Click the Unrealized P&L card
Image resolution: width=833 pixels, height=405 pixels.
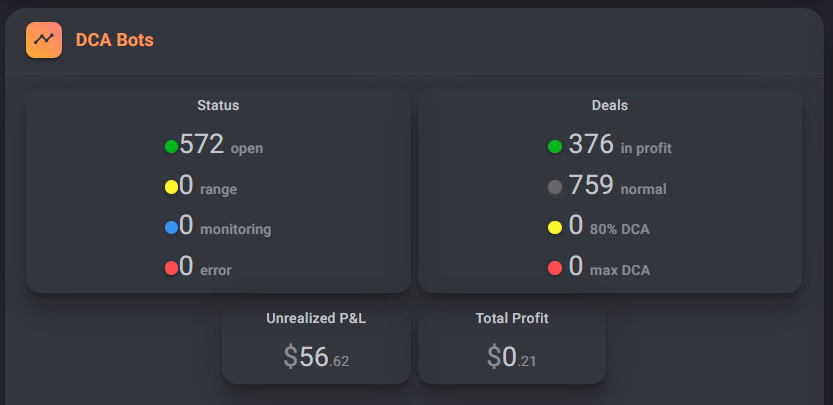point(316,340)
